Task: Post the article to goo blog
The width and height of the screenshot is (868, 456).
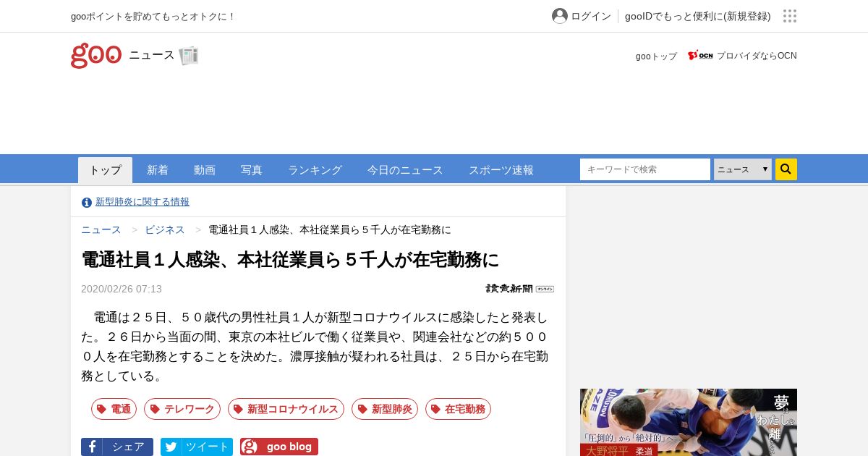Action: 279,447
